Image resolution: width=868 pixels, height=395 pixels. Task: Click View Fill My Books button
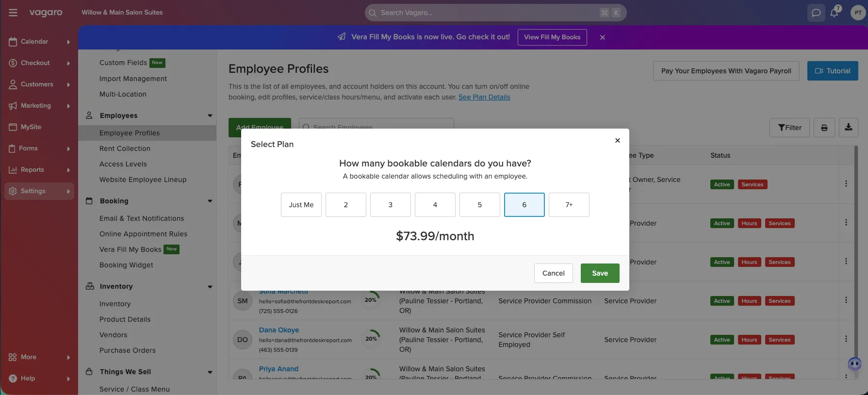click(552, 37)
